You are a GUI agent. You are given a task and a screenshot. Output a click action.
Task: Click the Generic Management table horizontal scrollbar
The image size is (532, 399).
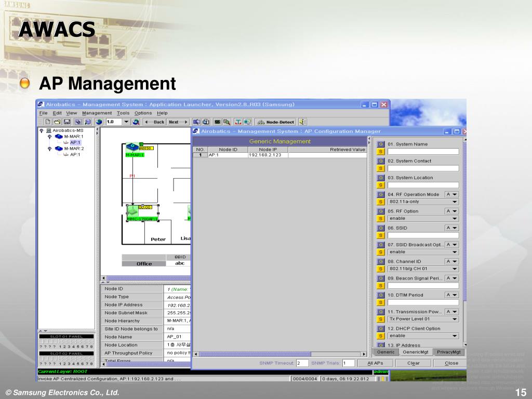[x=280, y=354]
